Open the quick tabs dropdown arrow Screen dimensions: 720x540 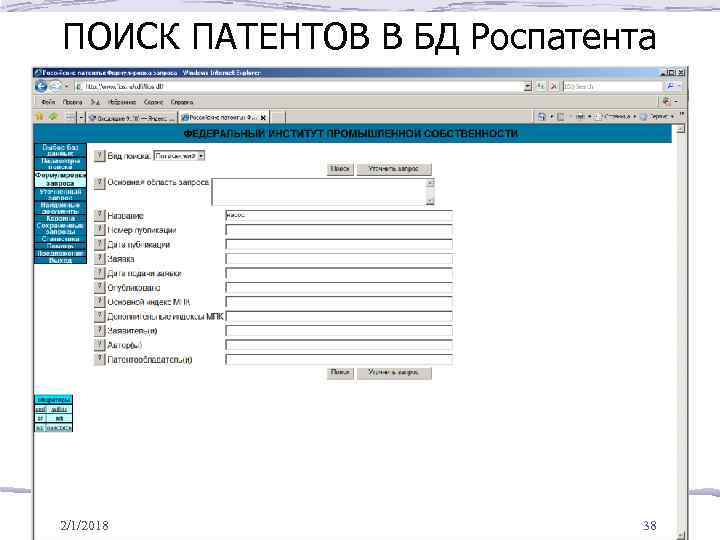81,118
